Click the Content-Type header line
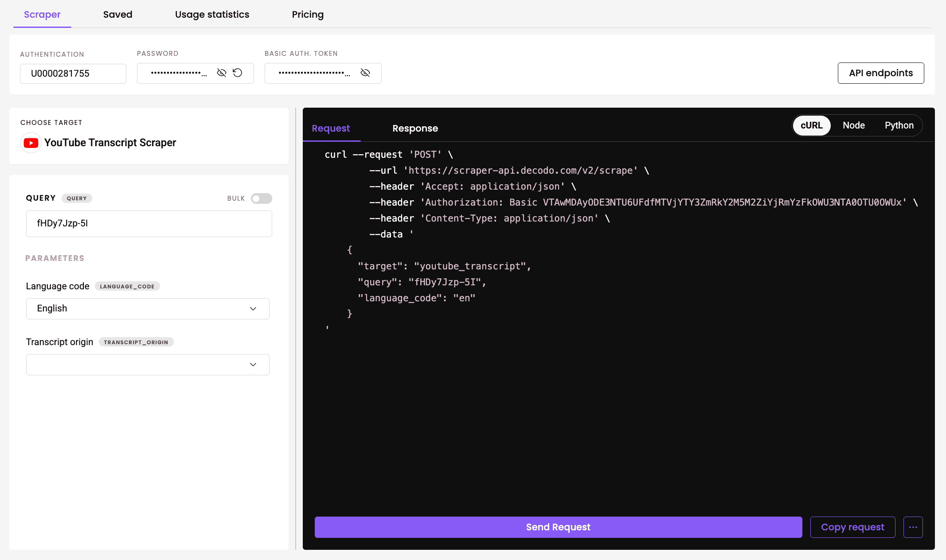 coord(489,218)
